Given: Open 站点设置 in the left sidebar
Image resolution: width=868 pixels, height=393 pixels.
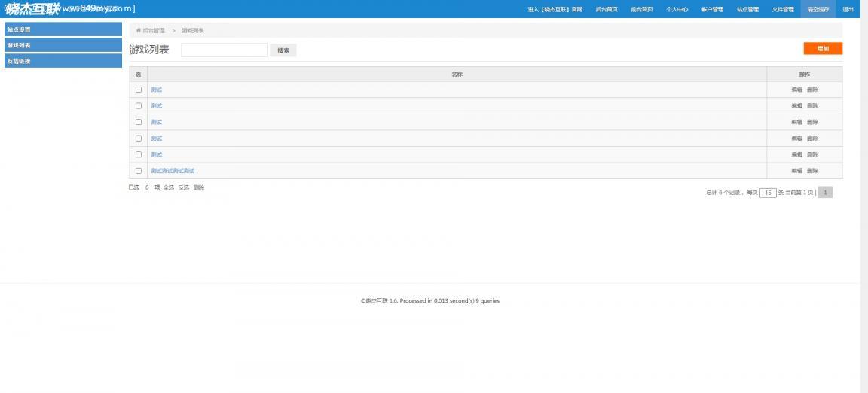Looking at the screenshot, I should tap(63, 29).
